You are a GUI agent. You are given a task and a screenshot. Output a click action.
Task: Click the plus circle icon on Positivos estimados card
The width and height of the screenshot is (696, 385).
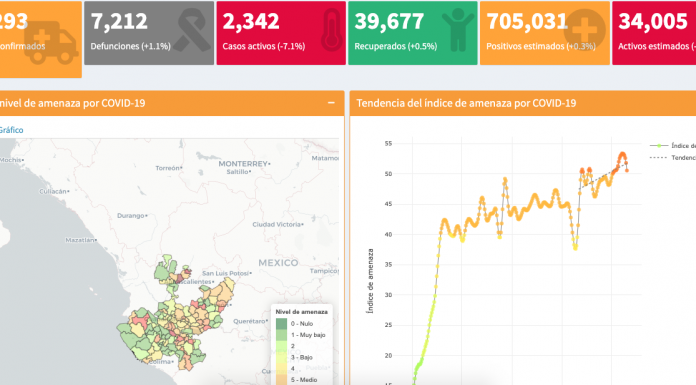coord(584,30)
